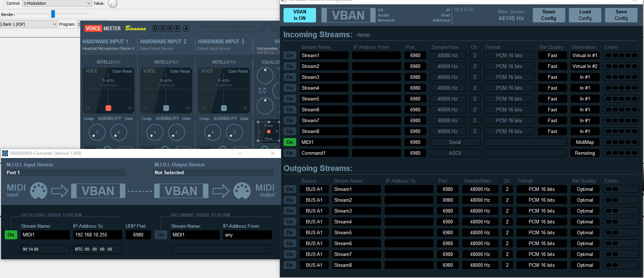Click Load Config button

585,15
